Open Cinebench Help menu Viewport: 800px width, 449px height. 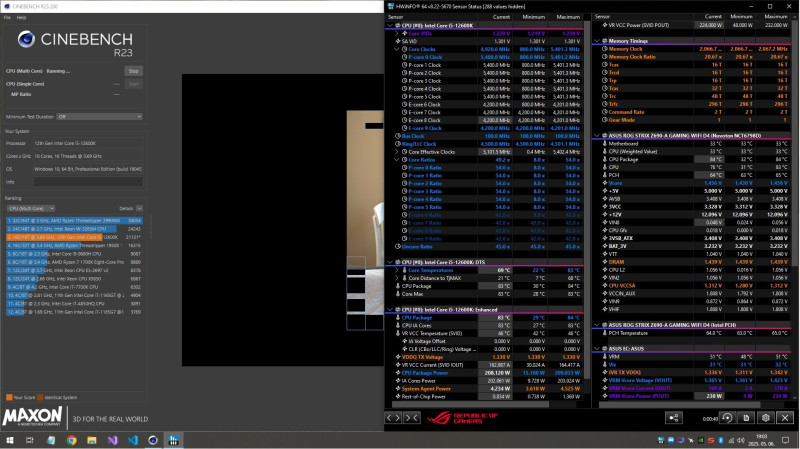pos(21,17)
